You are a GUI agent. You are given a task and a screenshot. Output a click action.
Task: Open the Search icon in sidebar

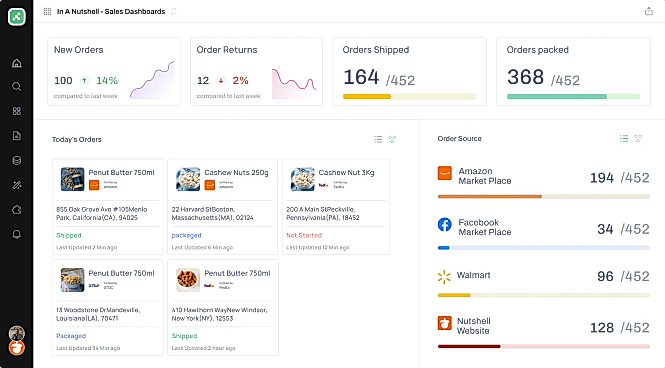[17, 86]
